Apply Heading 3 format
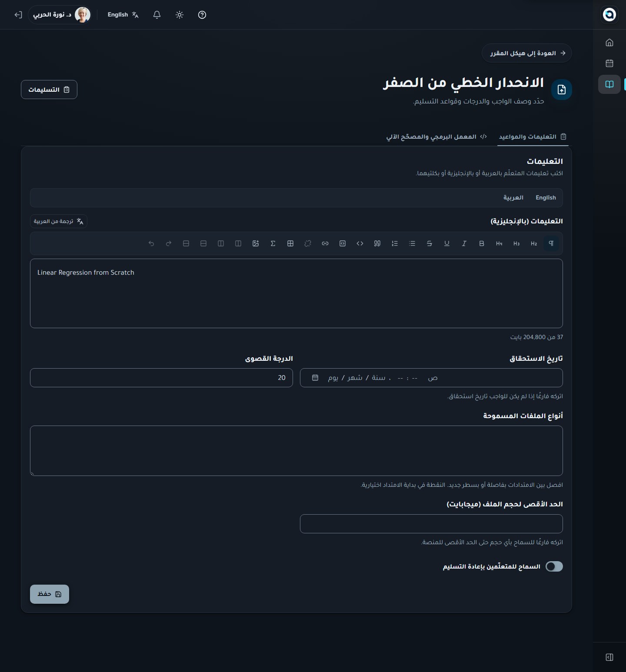This screenshot has width=626, height=672. point(516,243)
